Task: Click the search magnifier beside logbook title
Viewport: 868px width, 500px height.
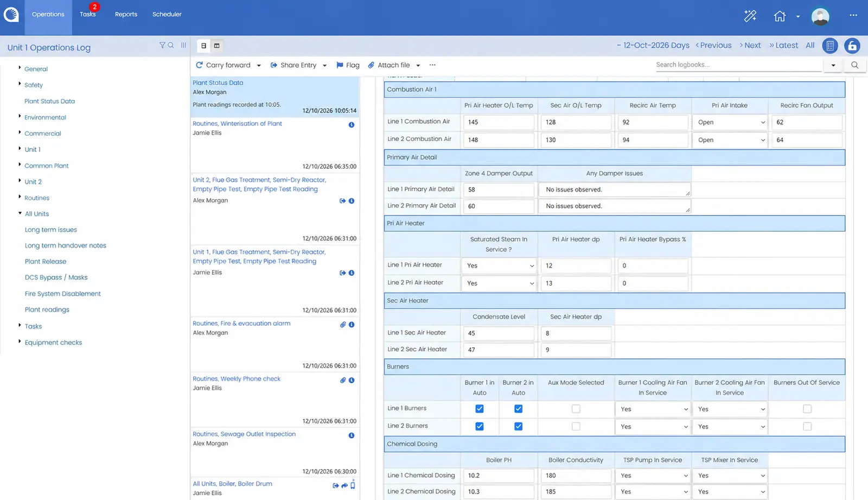Action: [x=171, y=46]
